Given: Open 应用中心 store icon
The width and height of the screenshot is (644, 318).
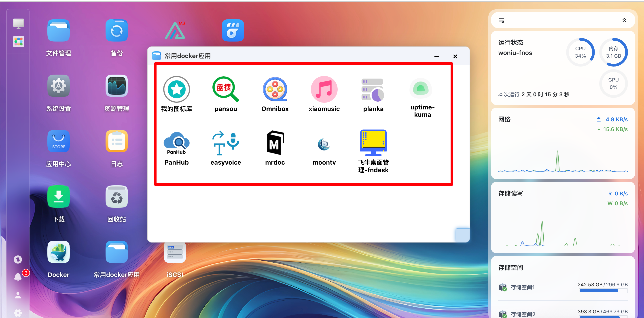Looking at the screenshot, I should pos(59,141).
